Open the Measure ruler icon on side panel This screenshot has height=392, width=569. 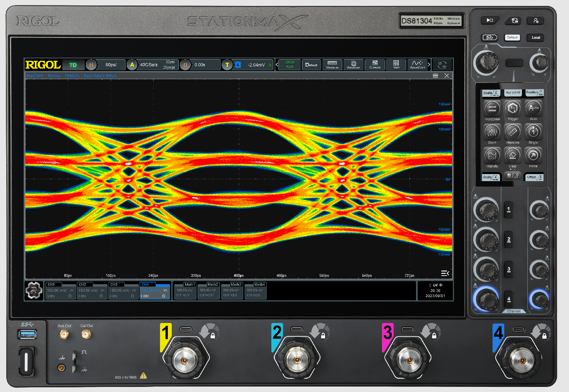click(x=513, y=132)
